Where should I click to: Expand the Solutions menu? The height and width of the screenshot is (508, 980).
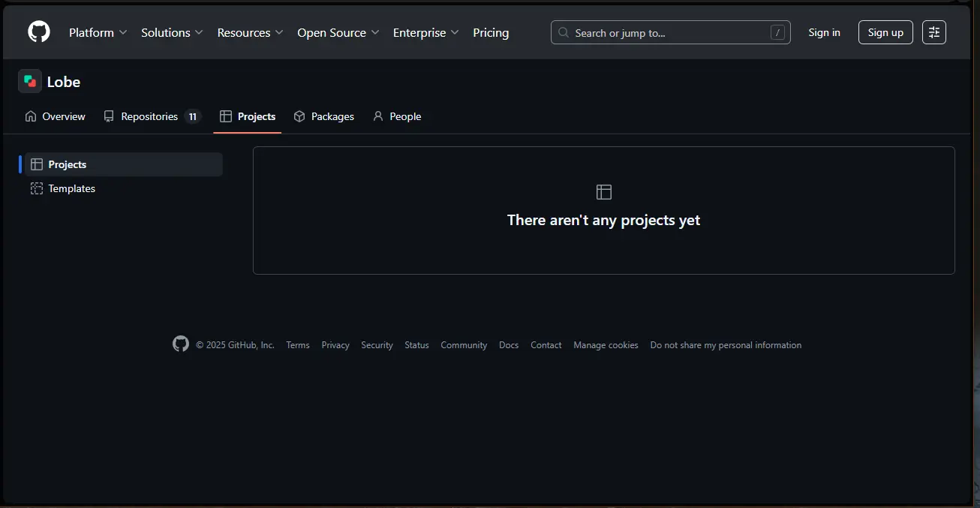pyautogui.click(x=172, y=32)
